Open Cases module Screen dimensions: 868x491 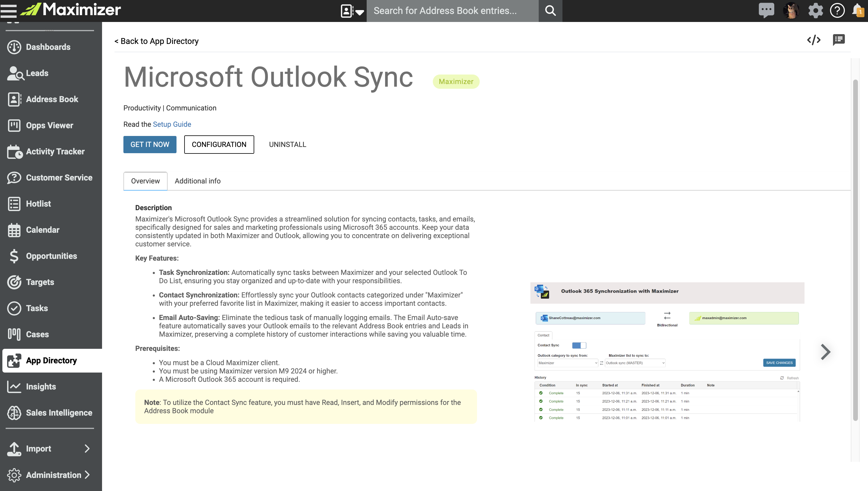coord(51,335)
